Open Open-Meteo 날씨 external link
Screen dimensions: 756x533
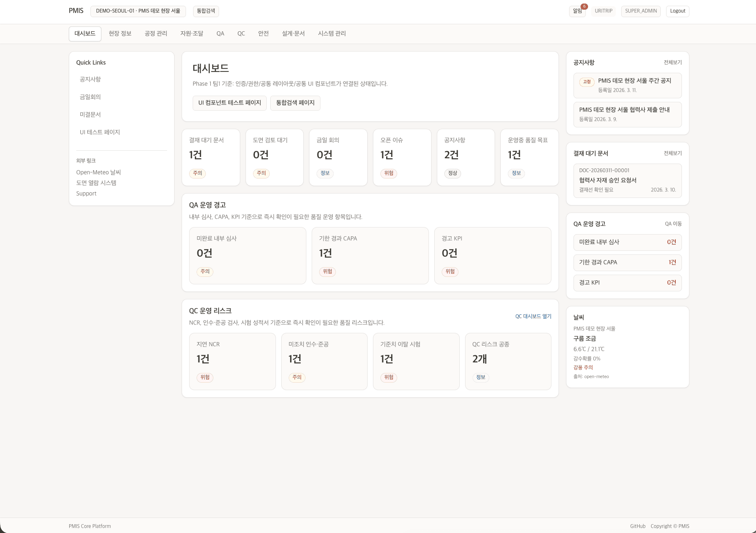click(x=98, y=172)
